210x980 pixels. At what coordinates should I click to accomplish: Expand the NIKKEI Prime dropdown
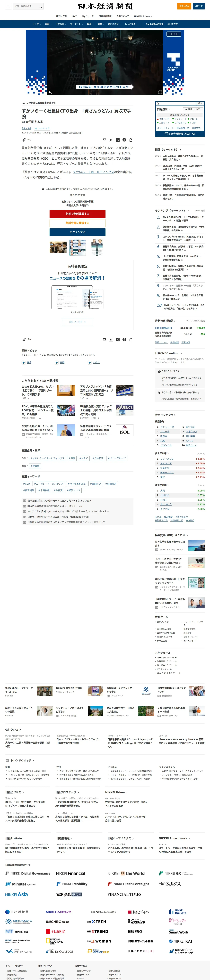tap(143, 16)
